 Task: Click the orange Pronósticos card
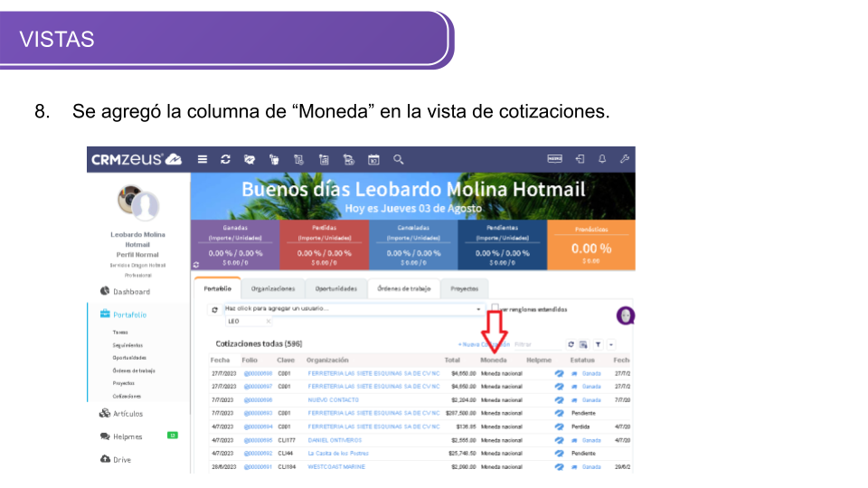point(591,245)
